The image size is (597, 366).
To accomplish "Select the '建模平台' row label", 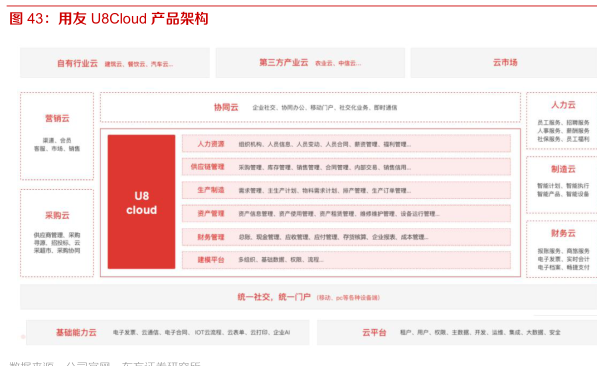I will tap(211, 260).
